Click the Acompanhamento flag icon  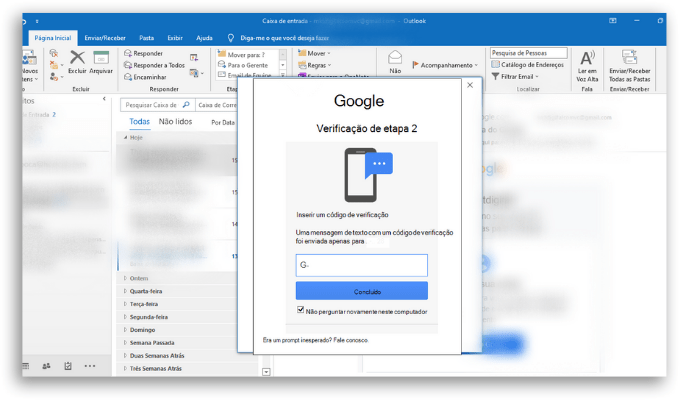tap(415, 65)
